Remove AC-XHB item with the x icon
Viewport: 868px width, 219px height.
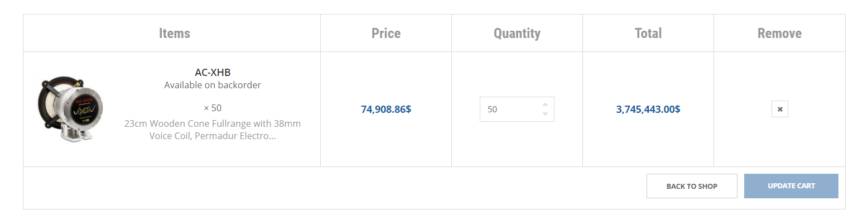tap(779, 109)
